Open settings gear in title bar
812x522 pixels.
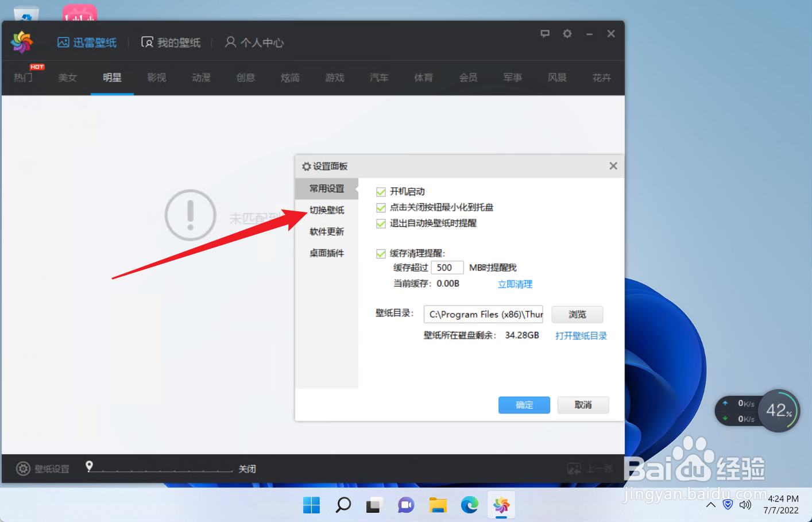click(567, 34)
